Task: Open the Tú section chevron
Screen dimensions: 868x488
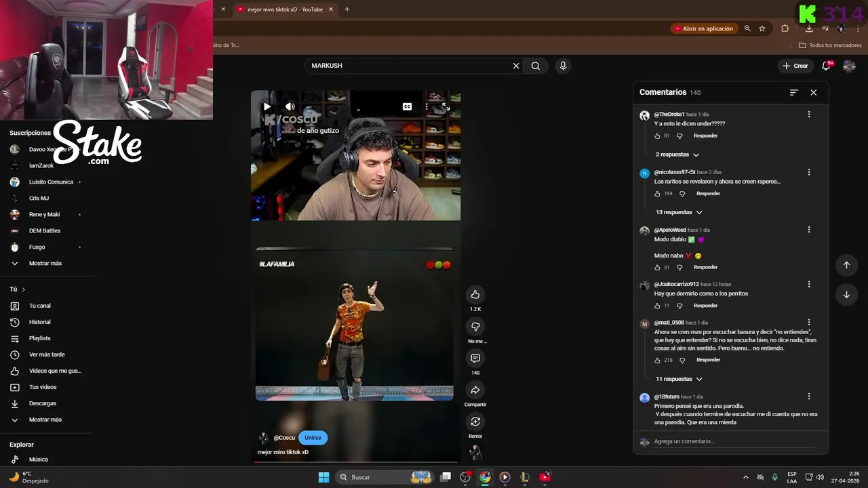Action: click(x=23, y=289)
